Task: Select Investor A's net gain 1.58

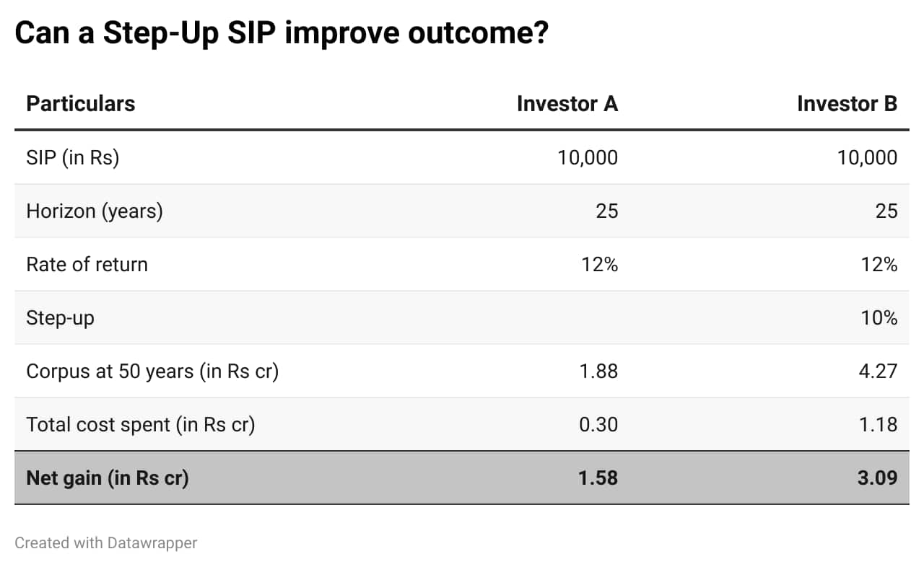Action: (x=598, y=478)
